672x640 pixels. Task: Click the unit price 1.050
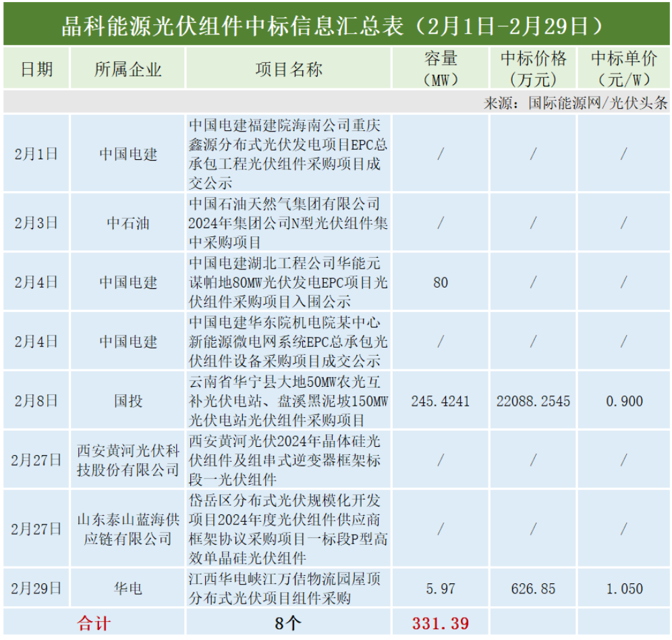624,589
